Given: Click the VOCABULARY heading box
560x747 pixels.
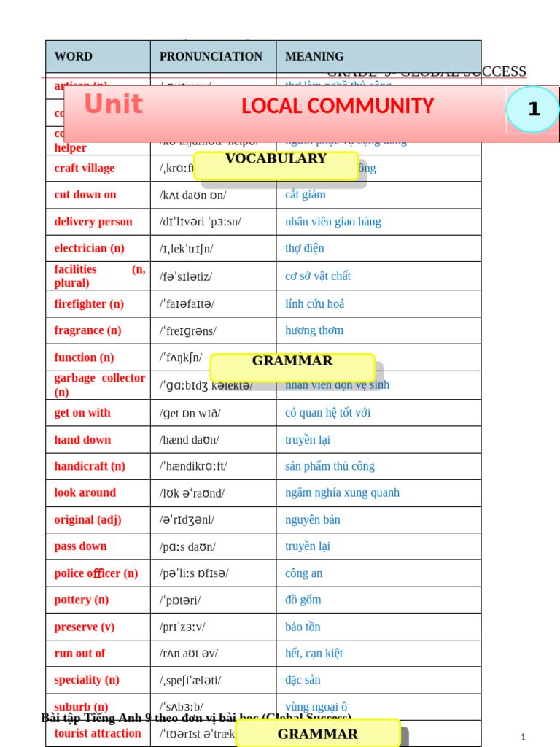Looking at the screenshot, I should coord(276,166).
